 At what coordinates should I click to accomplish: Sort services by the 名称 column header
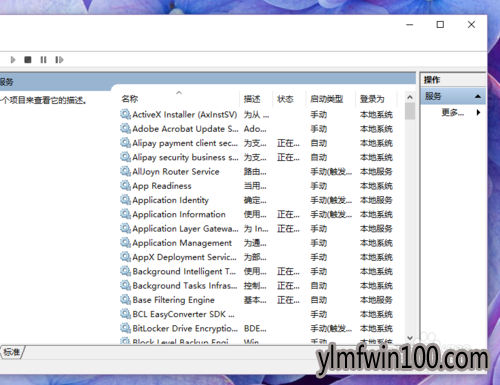pyautogui.click(x=130, y=99)
